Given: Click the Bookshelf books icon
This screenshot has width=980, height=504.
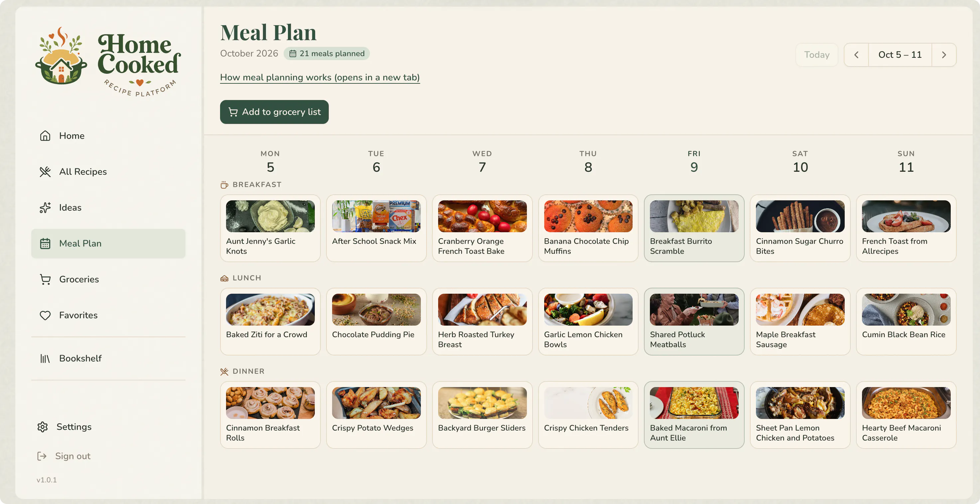Looking at the screenshot, I should (45, 358).
